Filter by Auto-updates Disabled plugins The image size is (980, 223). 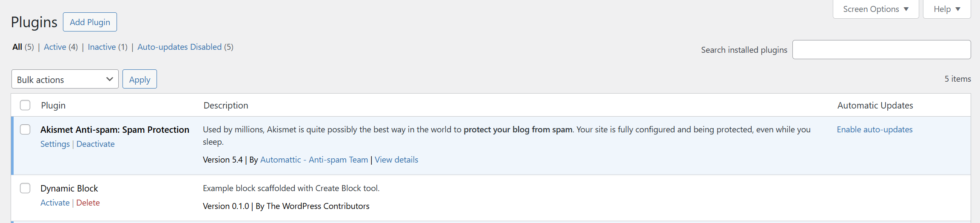(x=179, y=47)
